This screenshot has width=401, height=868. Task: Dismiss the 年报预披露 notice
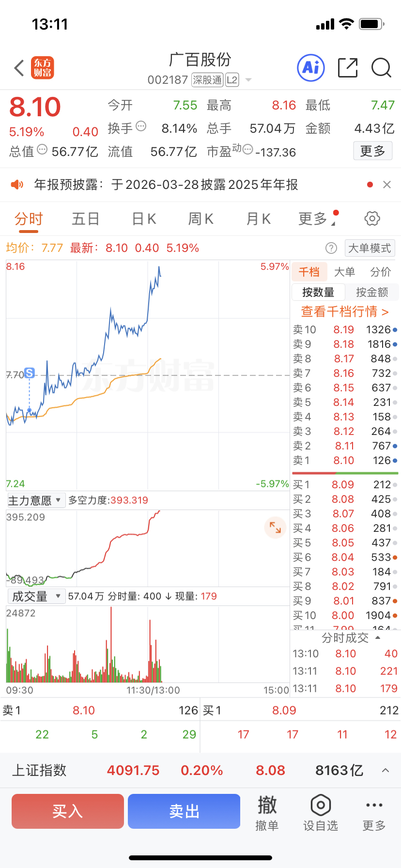coord(386,185)
